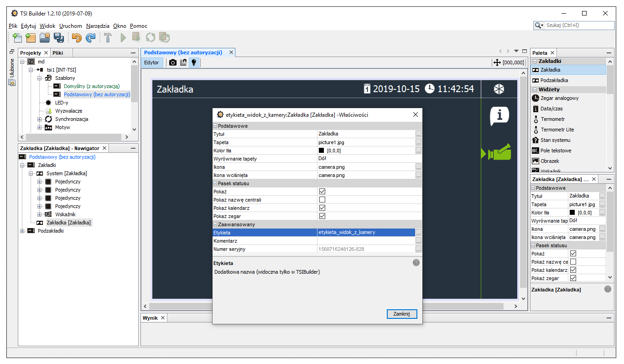Open color picker for Kolor tła in dialog
This screenshot has width=624, height=364.
[418, 151]
